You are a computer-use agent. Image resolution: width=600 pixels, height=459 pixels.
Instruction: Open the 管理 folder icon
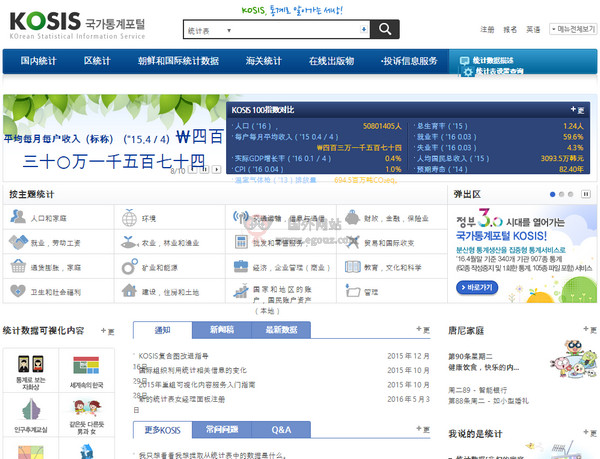pyautogui.click(x=352, y=291)
